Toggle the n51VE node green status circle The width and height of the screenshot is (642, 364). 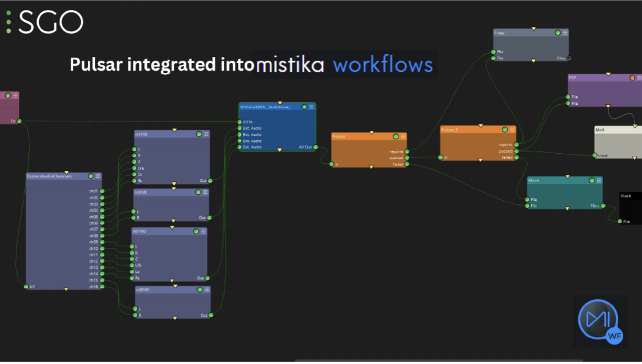(x=198, y=134)
